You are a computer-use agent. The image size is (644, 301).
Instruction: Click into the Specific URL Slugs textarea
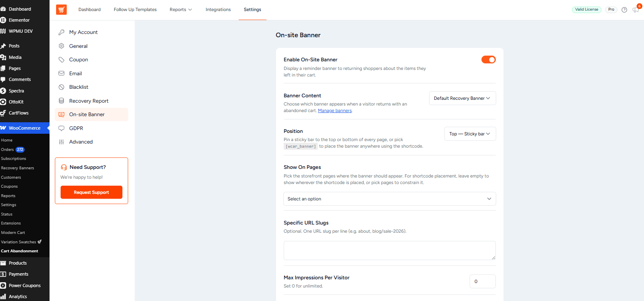point(390,250)
